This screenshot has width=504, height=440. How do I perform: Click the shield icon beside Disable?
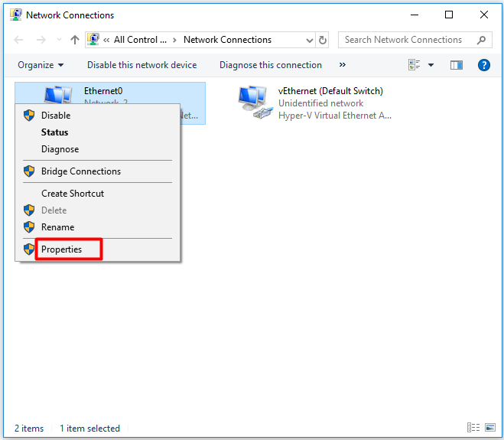click(x=29, y=115)
